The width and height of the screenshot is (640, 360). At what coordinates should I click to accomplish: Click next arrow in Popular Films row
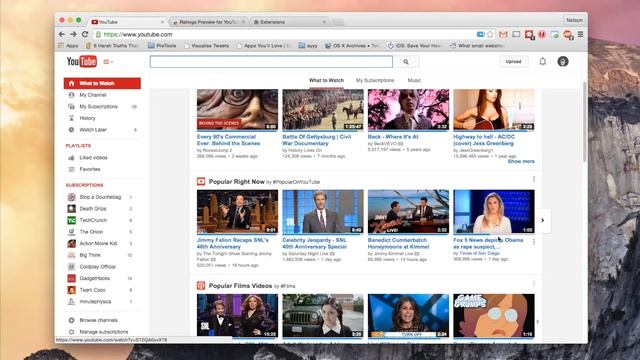point(538,322)
